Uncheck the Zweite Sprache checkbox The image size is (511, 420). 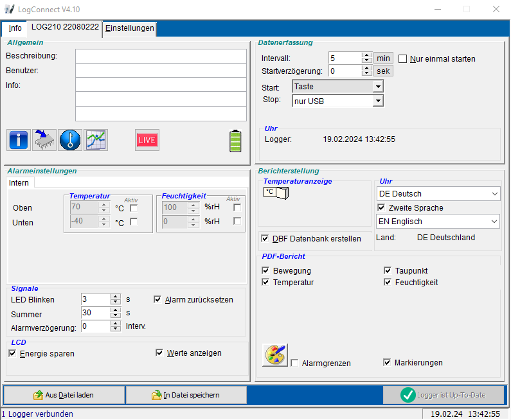tap(382, 208)
